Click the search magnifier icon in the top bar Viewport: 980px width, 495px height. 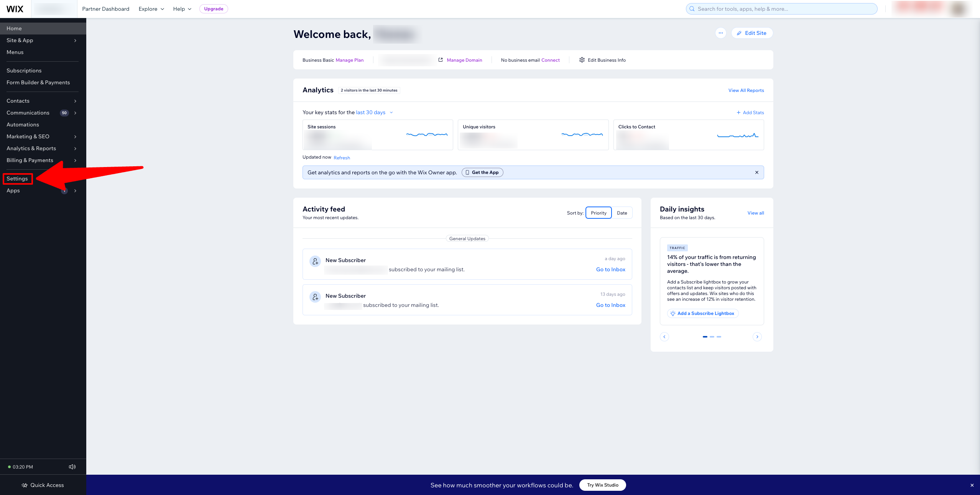coord(692,8)
